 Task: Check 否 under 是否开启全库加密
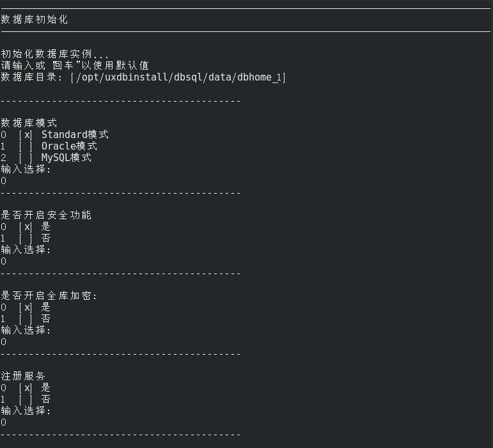click(x=26, y=319)
